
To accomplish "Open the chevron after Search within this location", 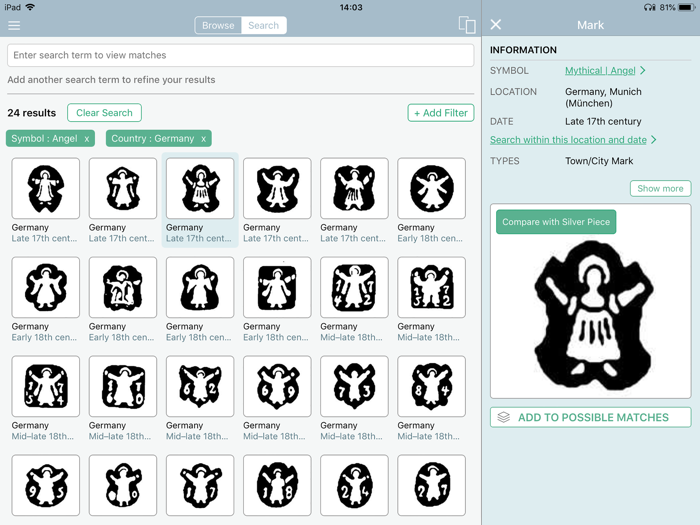I will click(x=654, y=140).
